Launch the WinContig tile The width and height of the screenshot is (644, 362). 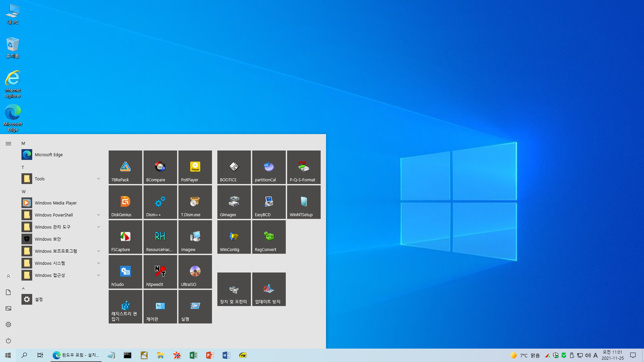coord(234,237)
